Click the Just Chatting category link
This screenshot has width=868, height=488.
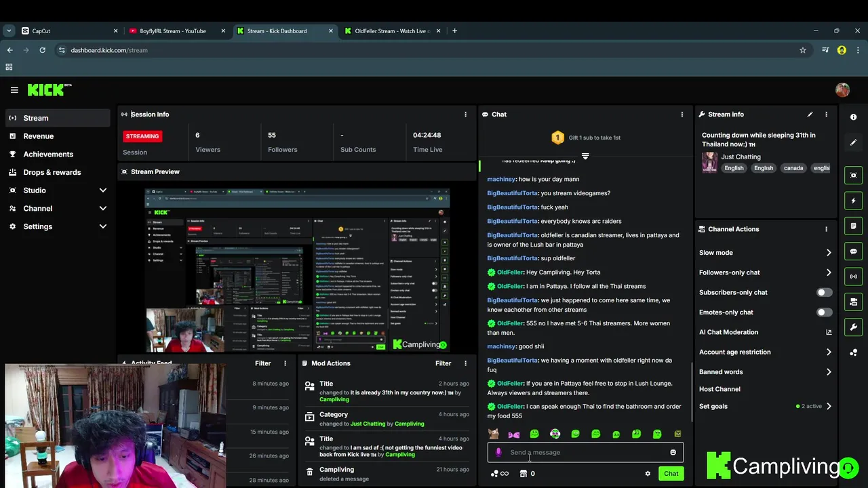tap(741, 157)
